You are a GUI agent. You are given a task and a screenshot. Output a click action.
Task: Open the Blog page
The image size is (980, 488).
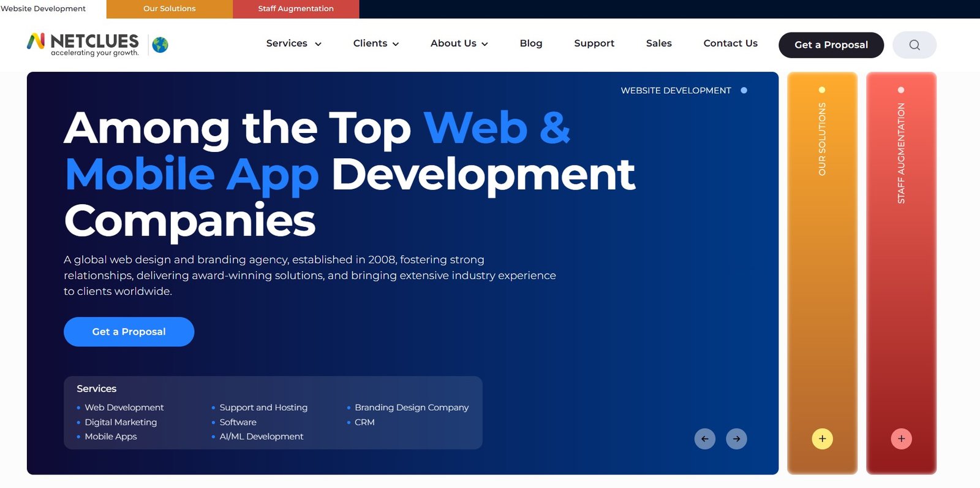point(531,44)
